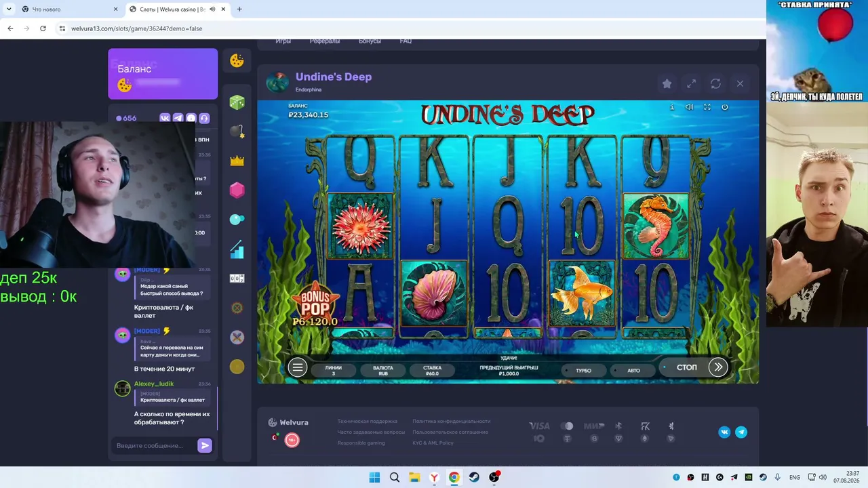The image size is (868, 488).
Task: Open the green dice game icon
Action: (237, 102)
